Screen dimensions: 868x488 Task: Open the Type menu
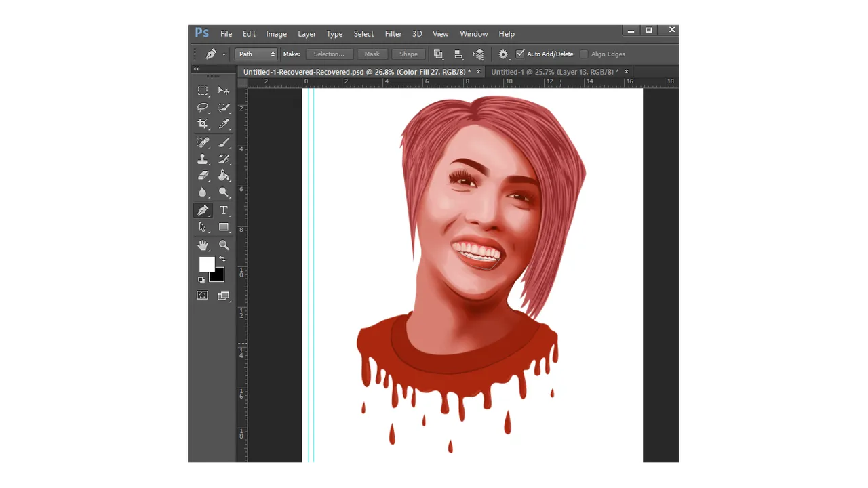(x=334, y=34)
